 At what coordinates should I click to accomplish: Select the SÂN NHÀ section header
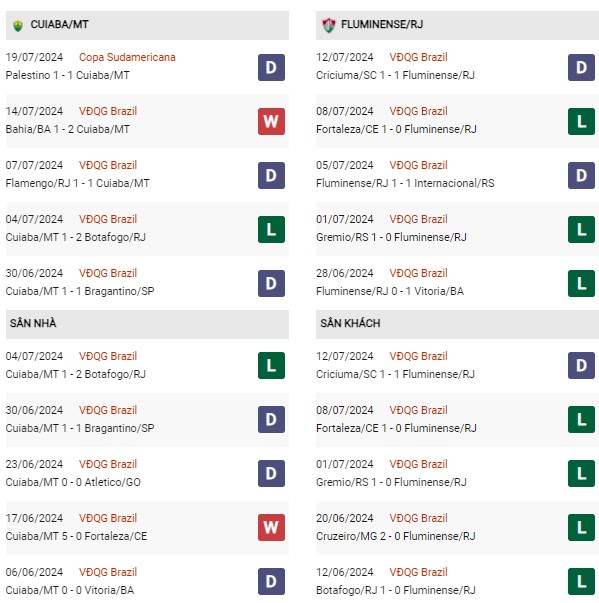(33, 323)
